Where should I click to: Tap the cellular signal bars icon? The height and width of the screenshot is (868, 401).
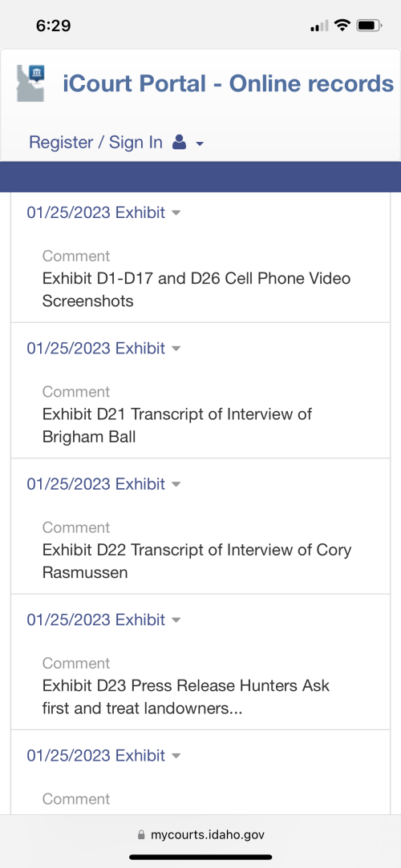[x=319, y=25]
